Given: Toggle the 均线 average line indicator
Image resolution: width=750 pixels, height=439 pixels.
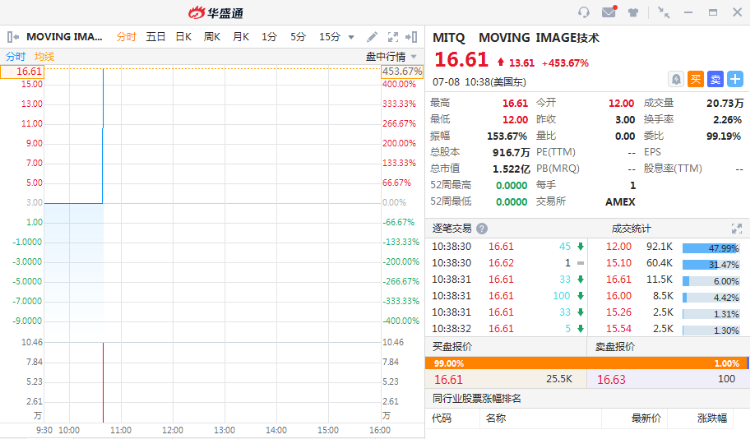Looking at the screenshot, I should (x=44, y=56).
